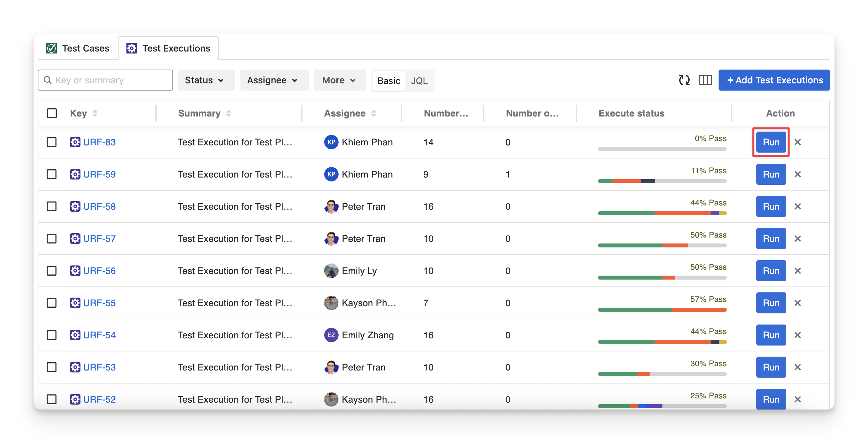The image size is (868, 443).
Task: Click the gear icon beside URF-58
Action: click(75, 206)
